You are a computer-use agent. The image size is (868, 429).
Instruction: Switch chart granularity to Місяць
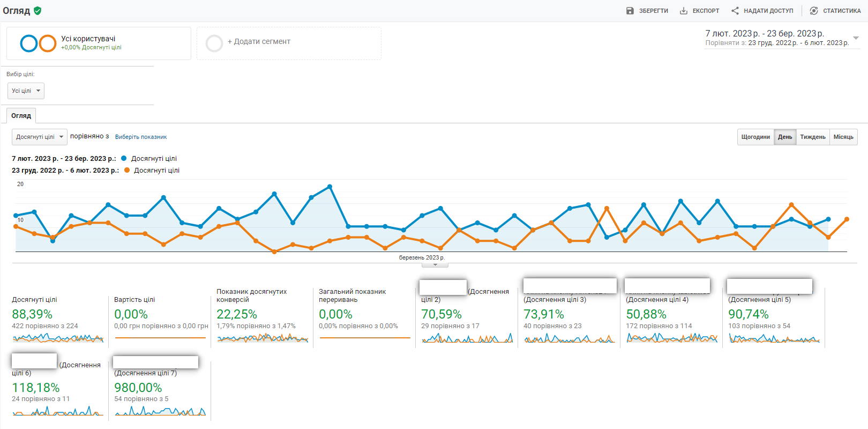pyautogui.click(x=843, y=137)
